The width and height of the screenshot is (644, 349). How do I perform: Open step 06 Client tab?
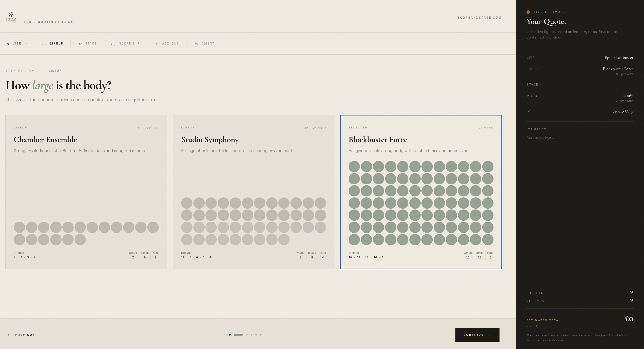[204, 44]
